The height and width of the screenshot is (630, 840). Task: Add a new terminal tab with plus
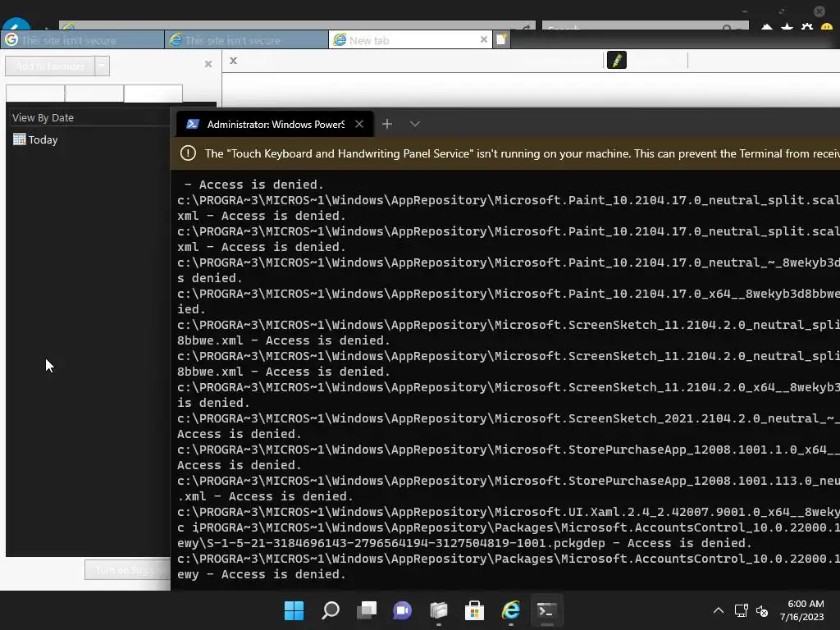[x=387, y=125]
